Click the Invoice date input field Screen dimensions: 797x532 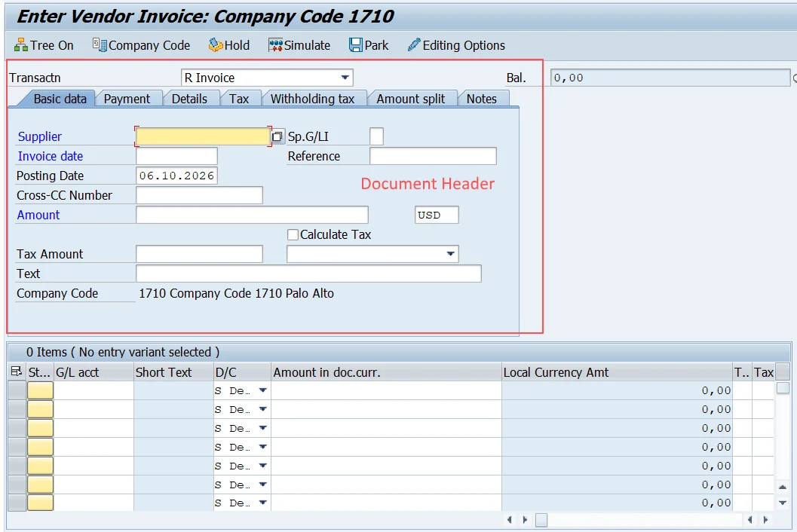(177, 156)
